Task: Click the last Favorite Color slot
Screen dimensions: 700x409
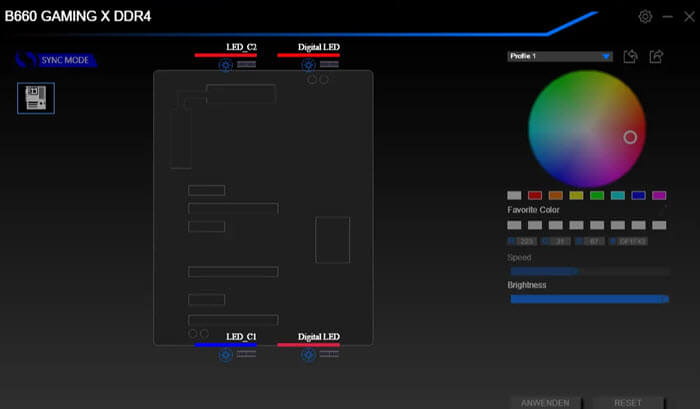Action: click(x=659, y=225)
